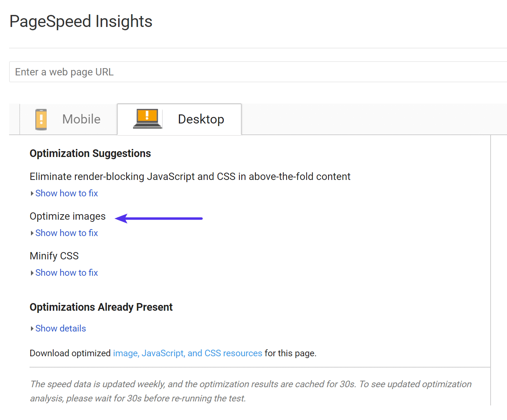The image size is (507, 420).
Task: Open "Show how to fix" for Minify CSS
Action: [67, 273]
